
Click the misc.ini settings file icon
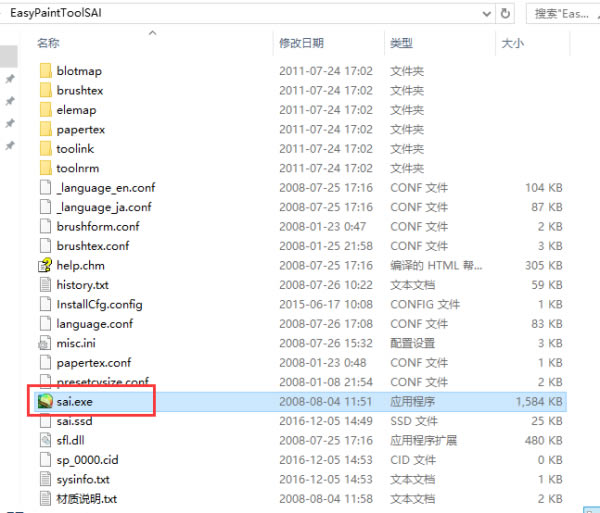click(45, 343)
